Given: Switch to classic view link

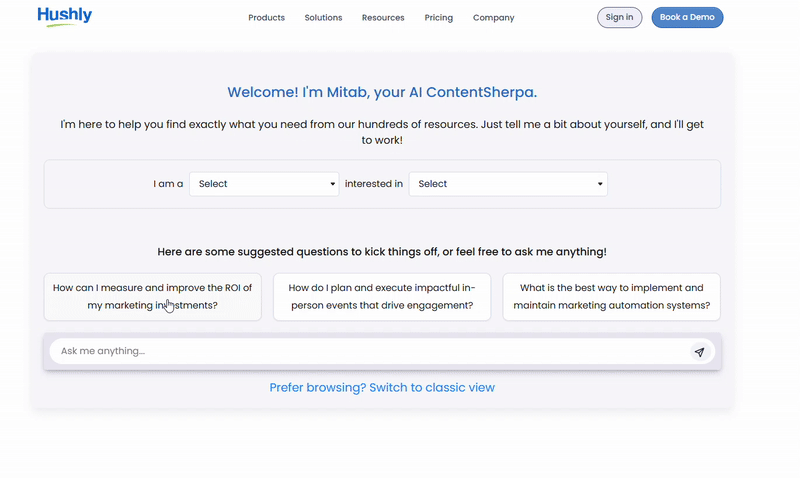Looking at the screenshot, I should (382, 388).
